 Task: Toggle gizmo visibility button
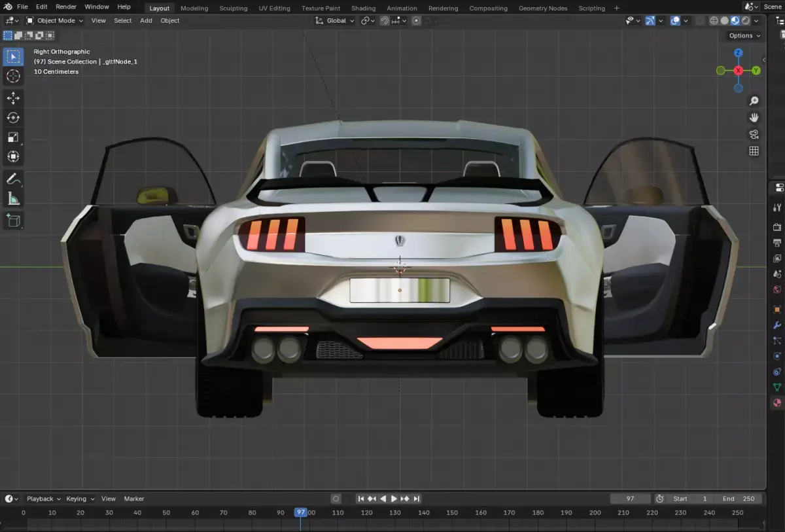(x=650, y=20)
